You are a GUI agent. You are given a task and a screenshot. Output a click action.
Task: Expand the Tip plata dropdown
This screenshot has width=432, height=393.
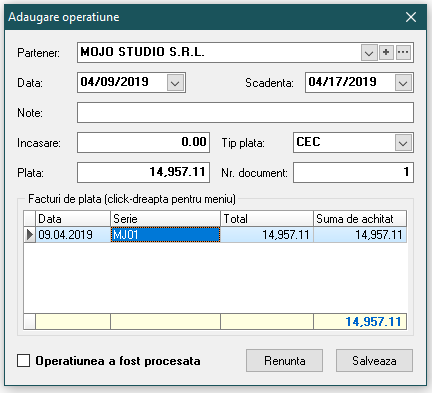(x=403, y=143)
